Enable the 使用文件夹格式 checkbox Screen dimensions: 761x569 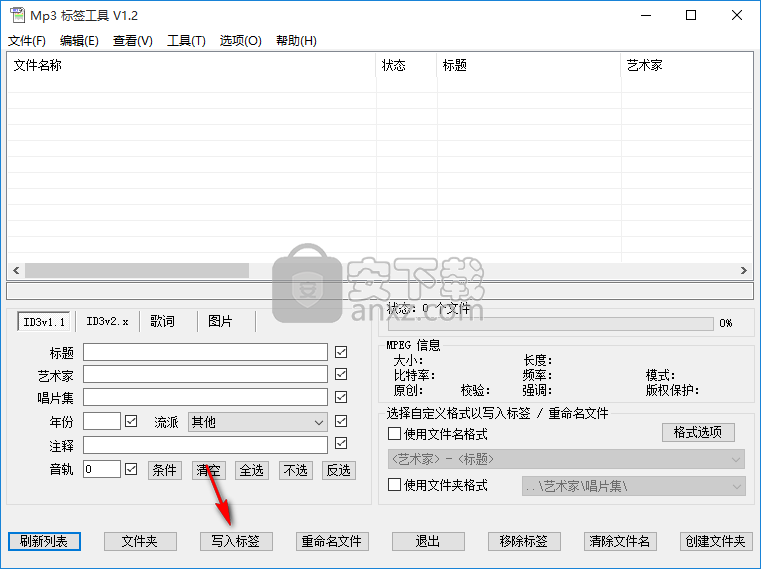coord(395,485)
